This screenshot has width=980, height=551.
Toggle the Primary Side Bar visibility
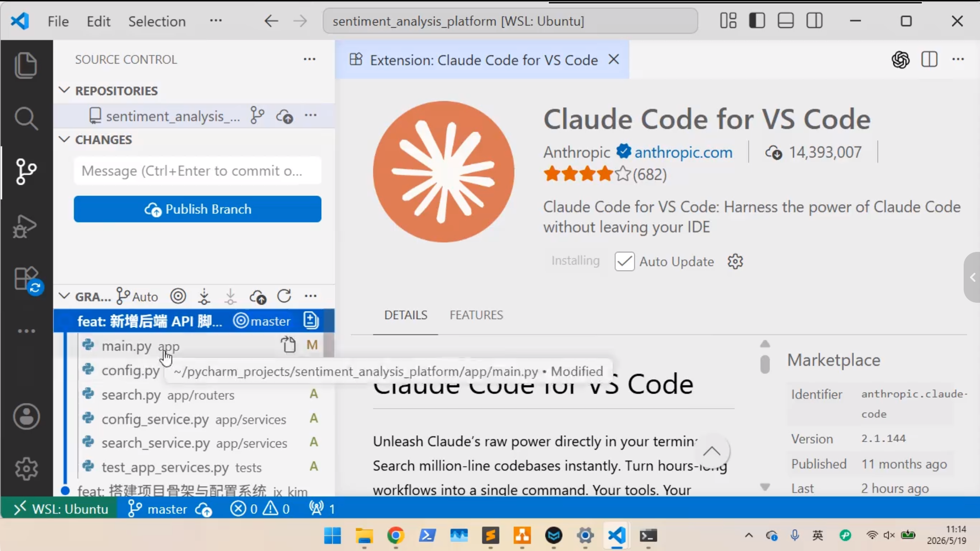(x=757, y=21)
